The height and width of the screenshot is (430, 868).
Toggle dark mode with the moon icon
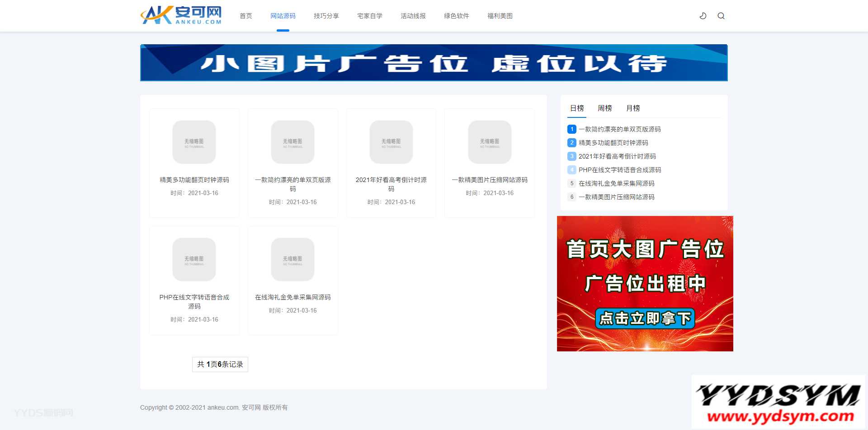click(703, 16)
